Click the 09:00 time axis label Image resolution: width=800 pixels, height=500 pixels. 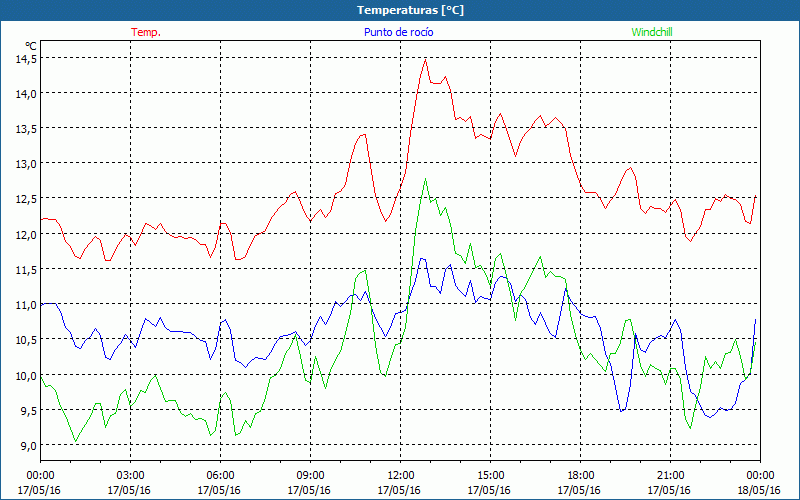pos(310,476)
